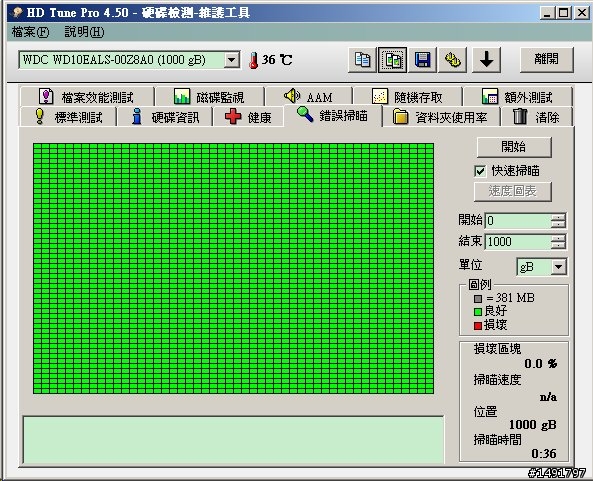Click the 結束 field spinner arrows

pyautogui.click(x=558, y=242)
